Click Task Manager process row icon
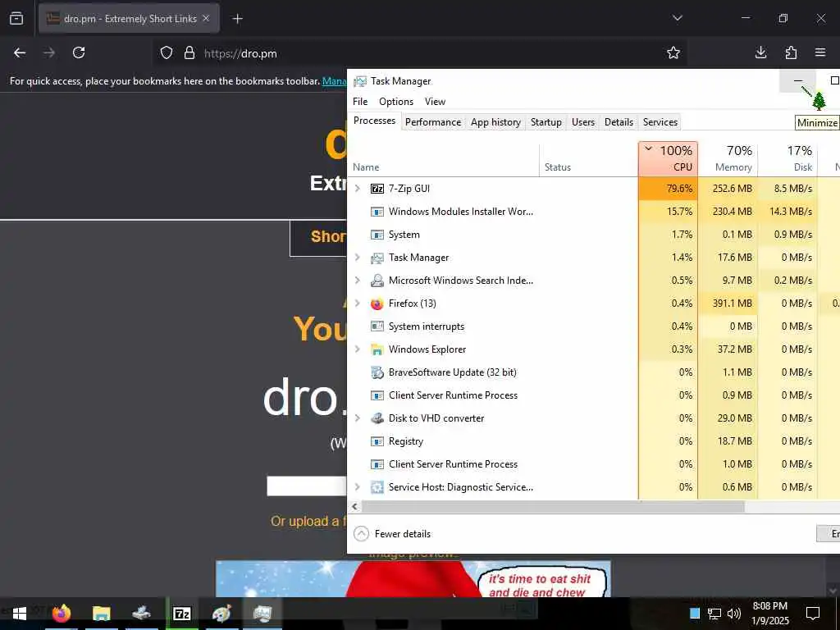The height and width of the screenshot is (630, 840). 377,258
